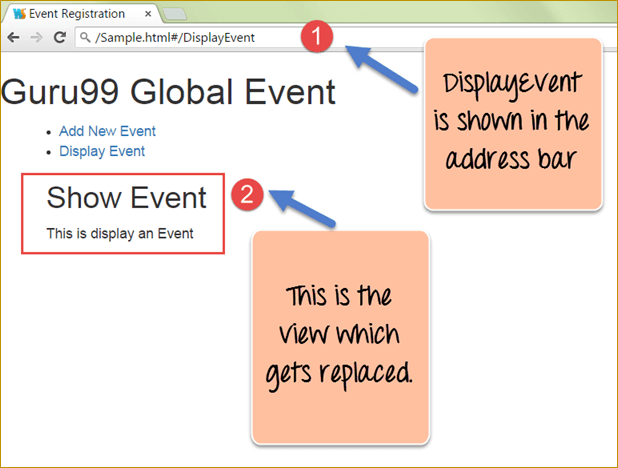The image size is (618, 468).
Task: Focus the address bar showing /Sample.html#/DisplayEvent
Action: [180, 38]
